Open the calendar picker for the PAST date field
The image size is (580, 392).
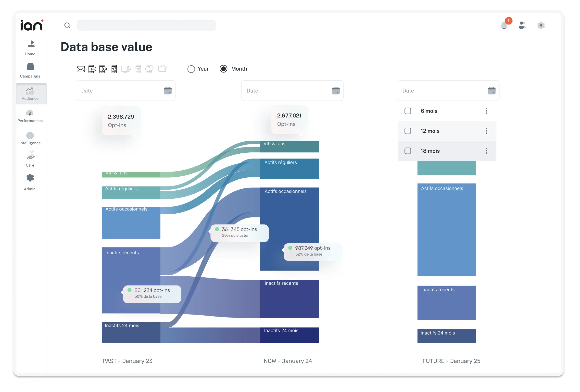pyautogui.click(x=168, y=90)
